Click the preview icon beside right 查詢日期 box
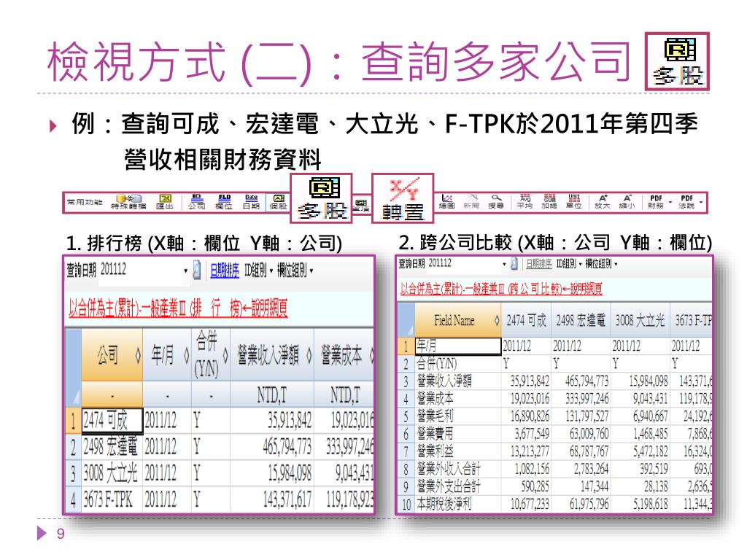Image resolution: width=747 pixels, height=560 pixels. pos(514,263)
